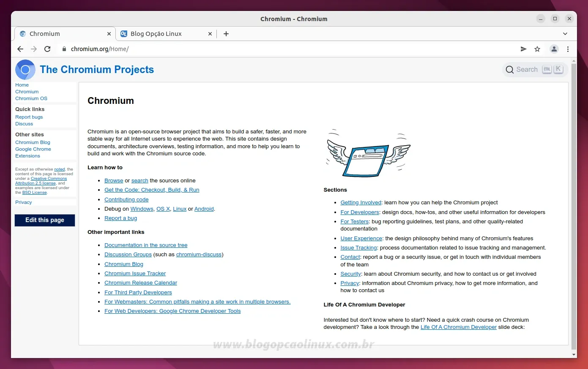Image resolution: width=588 pixels, height=369 pixels.
Task: Close the Chromium tab
Action: pos(109,34)
